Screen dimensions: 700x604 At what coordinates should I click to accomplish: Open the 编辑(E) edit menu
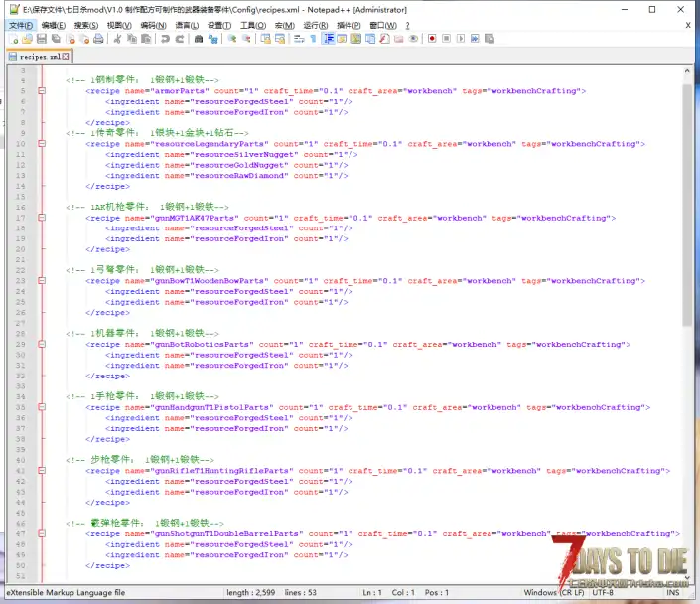tap(54, 26)
